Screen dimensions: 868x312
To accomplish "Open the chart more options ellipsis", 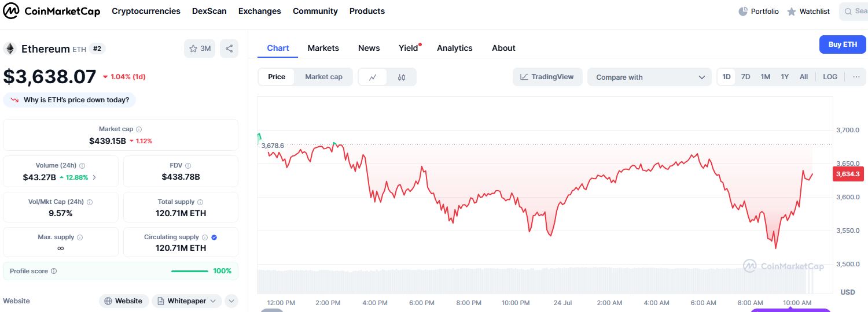I will (x=856, y=77).
